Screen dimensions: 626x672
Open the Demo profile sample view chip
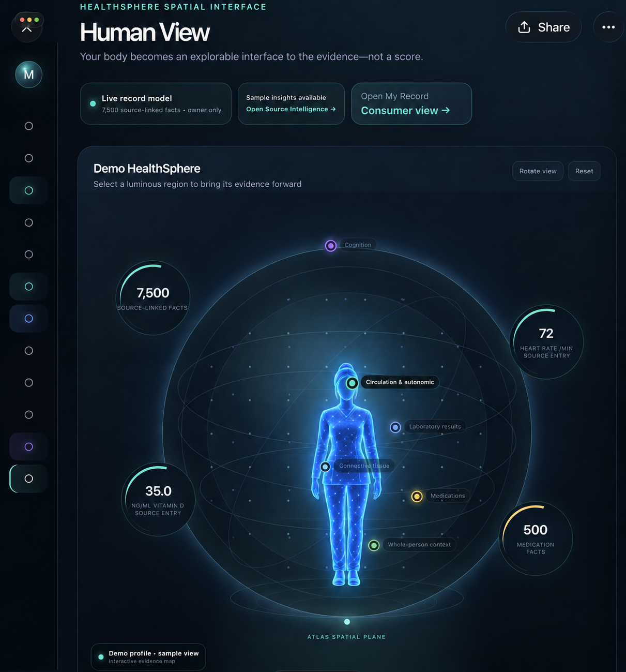click(x=148, y=657)
